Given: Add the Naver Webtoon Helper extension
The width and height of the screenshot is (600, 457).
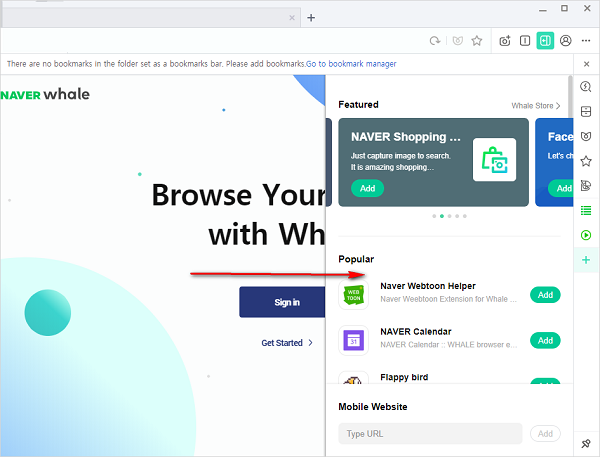Looking at the screenshot, I should (x=545, y=295).
